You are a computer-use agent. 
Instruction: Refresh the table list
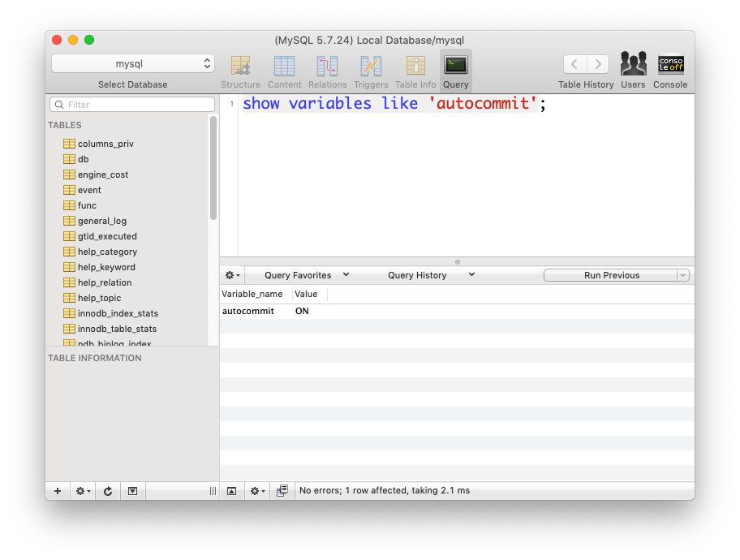[x=108, y=491]
